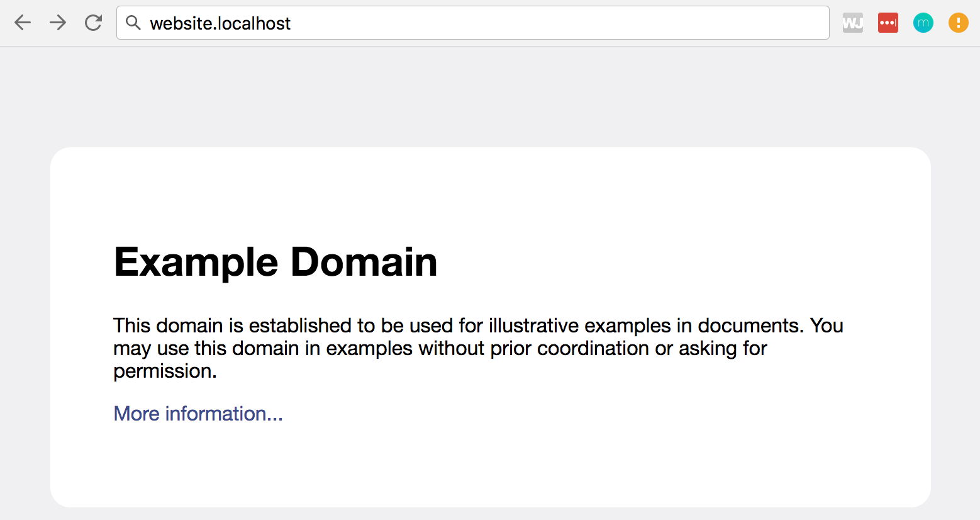Open the red LastPass extension icon
This screenshot has height=520, width=980.
pyautogui.click(x=888, y=23)
